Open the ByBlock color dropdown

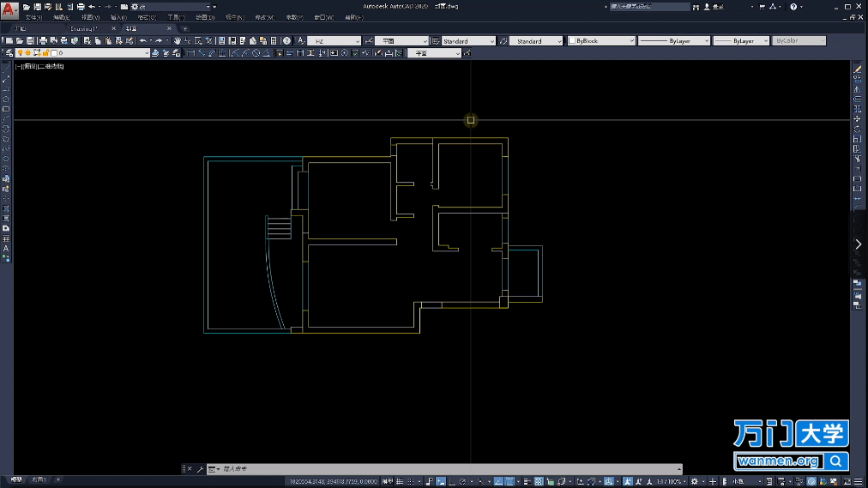click(600, 41)
